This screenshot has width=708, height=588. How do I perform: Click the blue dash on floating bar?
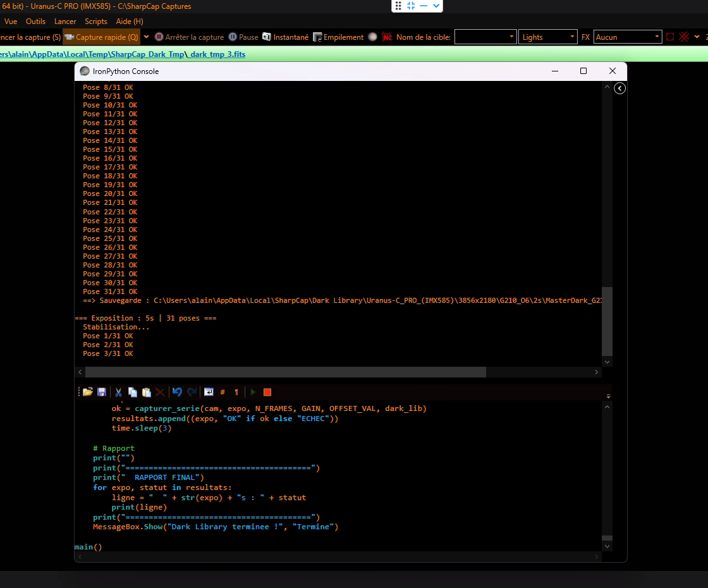tap(424, 6)
